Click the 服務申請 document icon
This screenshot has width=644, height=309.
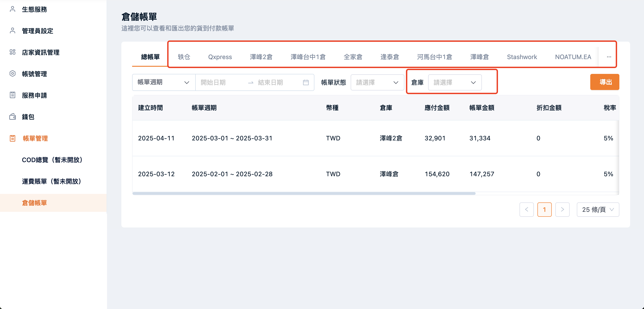[13, 95]
